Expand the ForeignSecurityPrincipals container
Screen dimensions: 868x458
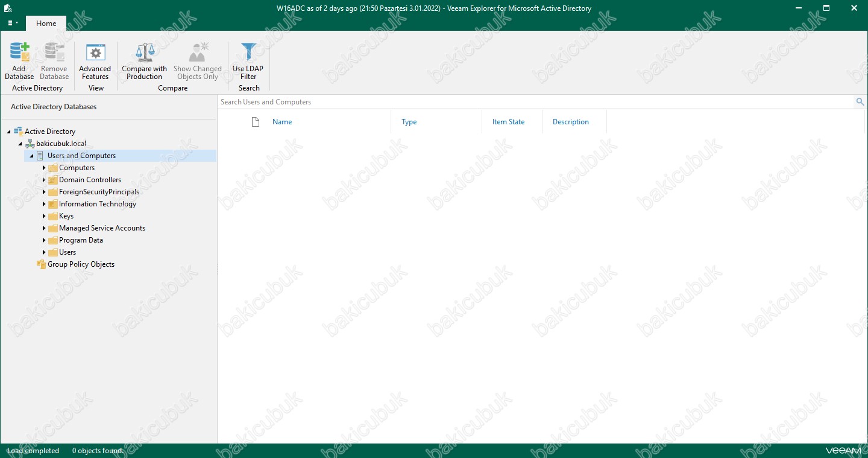44,192
